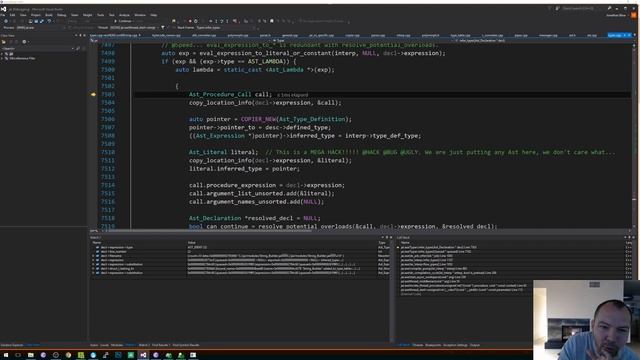Click line number 7506 in the gutter
The width and height of the screenshot is (640, 360).
point(108,119)
